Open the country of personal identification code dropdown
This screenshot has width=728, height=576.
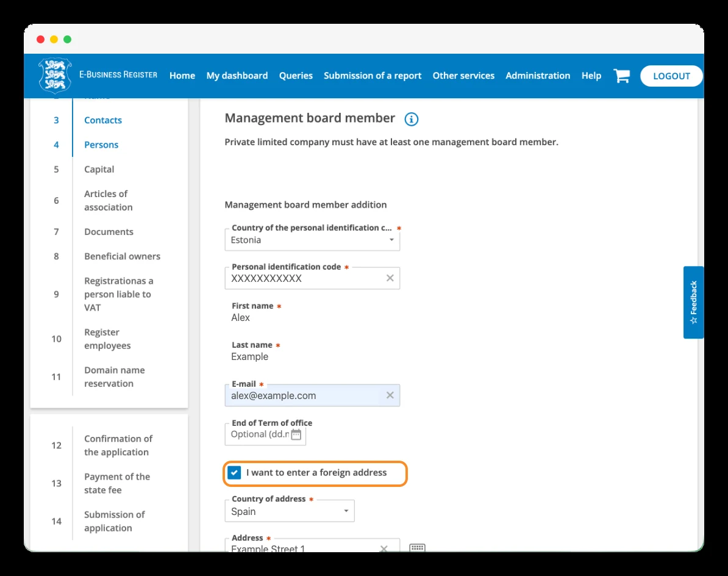point(312,240)
